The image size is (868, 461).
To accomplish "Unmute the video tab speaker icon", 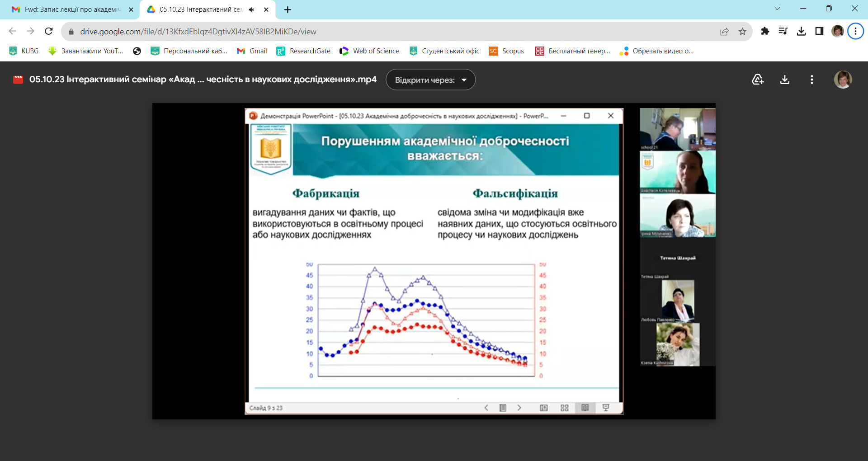I will pos(251,9).
